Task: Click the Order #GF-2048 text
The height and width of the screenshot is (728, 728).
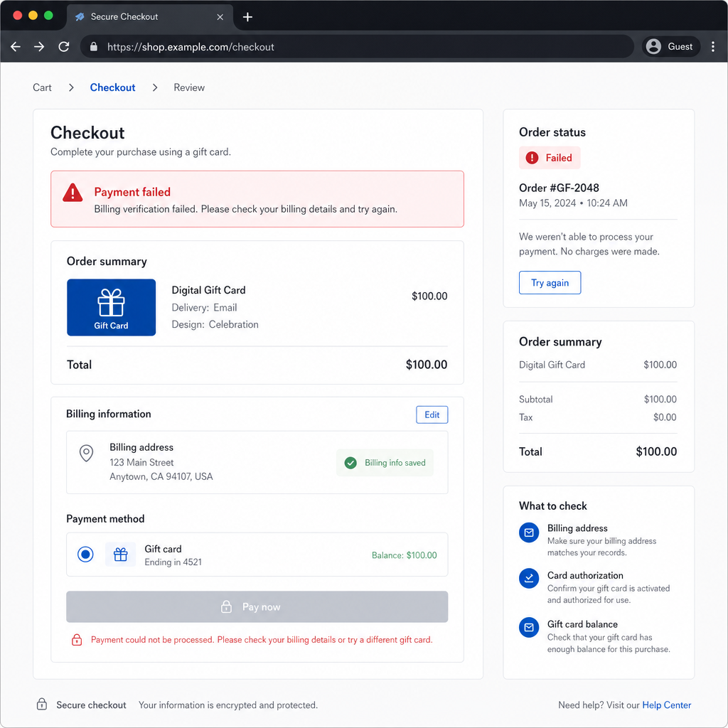Action: 559,188
